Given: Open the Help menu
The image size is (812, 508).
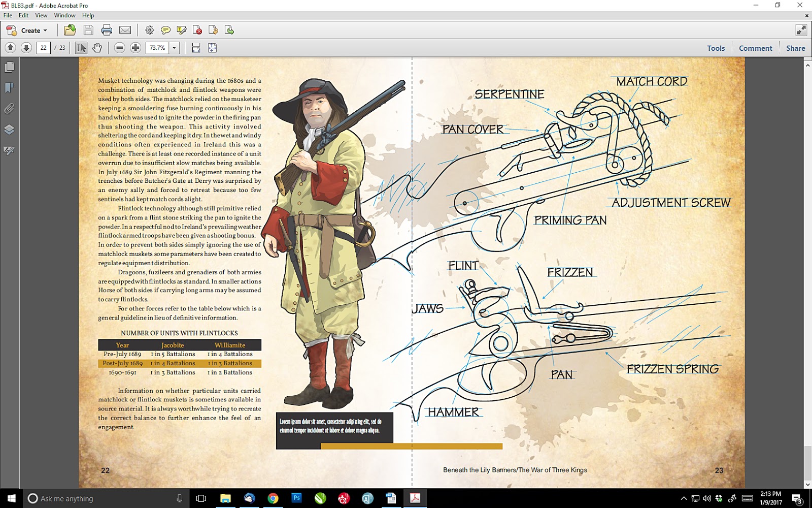Looking at the screenshot, I should click(x=88, y=15).
